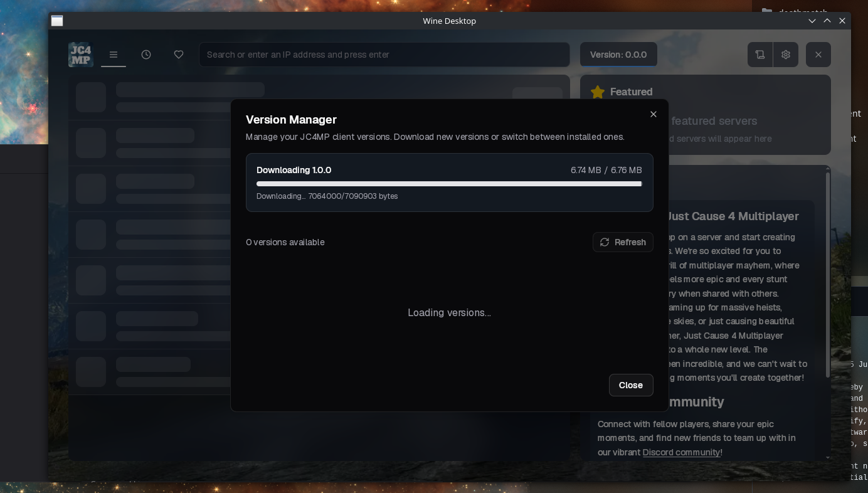
Task: Click the gold Featured star icon
Action: click(x=598, y=92)
